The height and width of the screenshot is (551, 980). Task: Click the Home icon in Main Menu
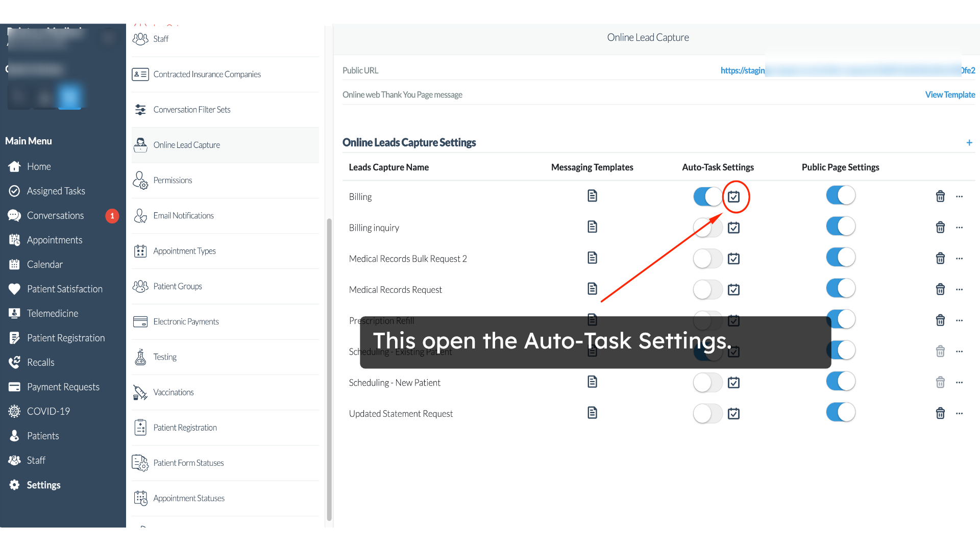(x=14, y=166)
